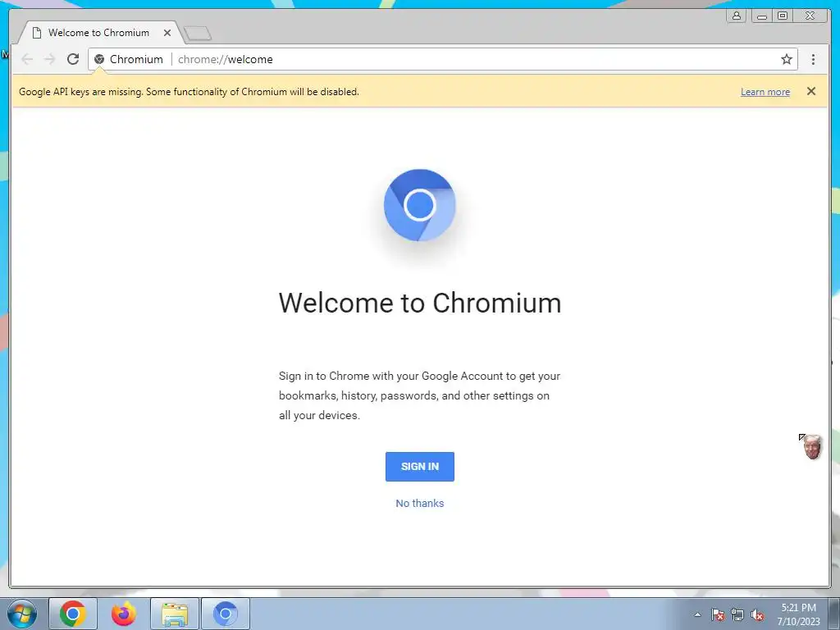Maximize the Chromium window
Image resolution: width=840 pixels, height=630 pixels.
click(x=783, y=16)
